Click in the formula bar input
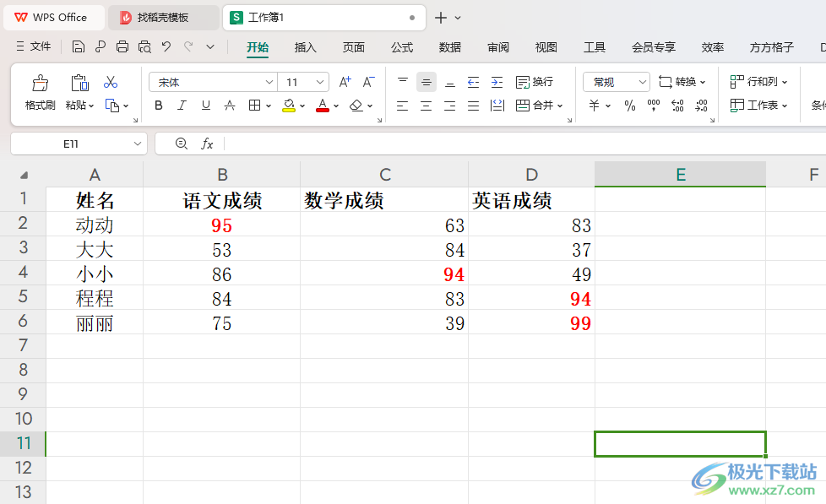Viewport: 826px width, 504px height. (x=524, y=144)
